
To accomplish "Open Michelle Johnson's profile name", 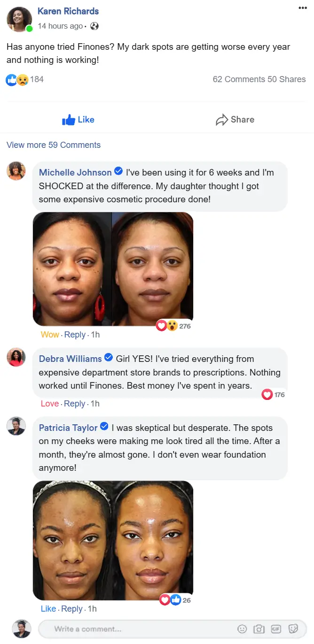I will [75, 172].
